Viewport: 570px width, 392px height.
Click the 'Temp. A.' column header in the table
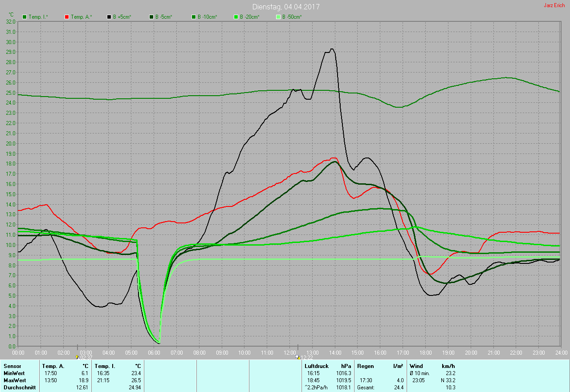coord(53,366)
